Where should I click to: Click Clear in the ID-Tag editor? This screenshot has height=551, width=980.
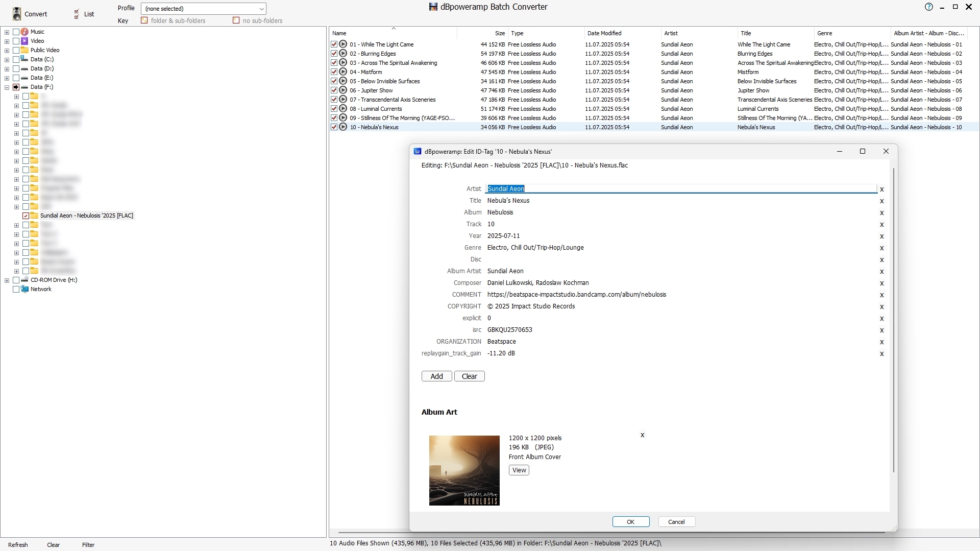pos(469,376)
